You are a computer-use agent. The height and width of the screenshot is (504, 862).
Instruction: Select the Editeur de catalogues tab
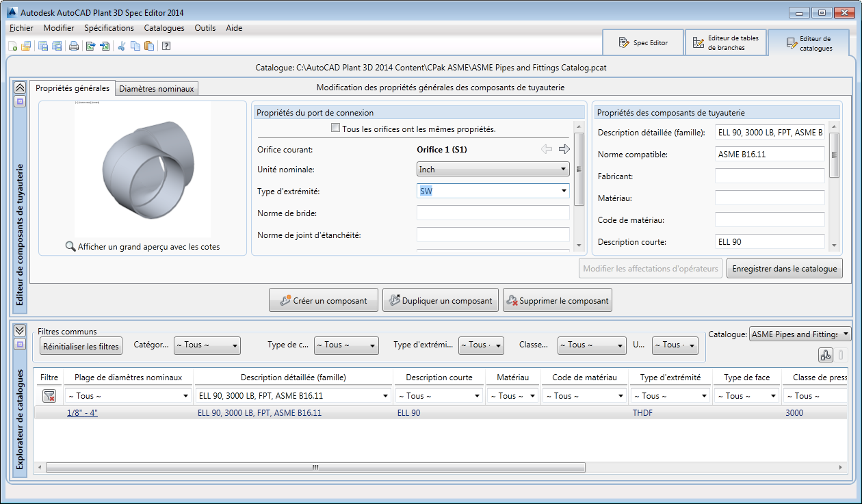[809, 43]
